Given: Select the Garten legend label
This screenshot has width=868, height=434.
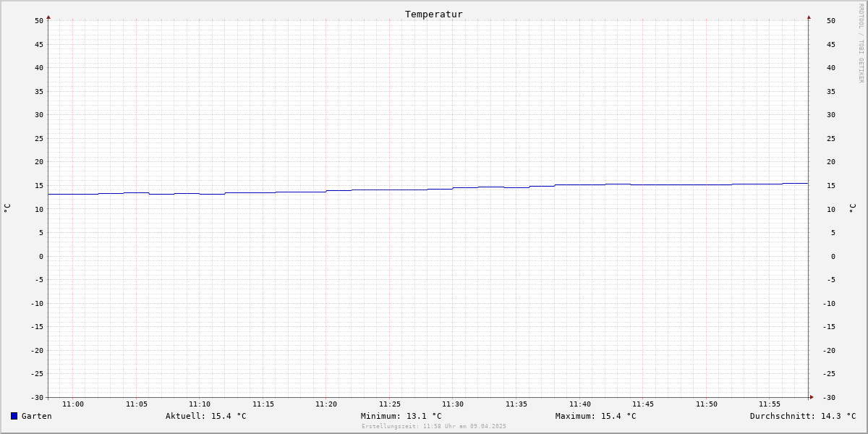Looking at the screenshot, I should pos(36,416).
